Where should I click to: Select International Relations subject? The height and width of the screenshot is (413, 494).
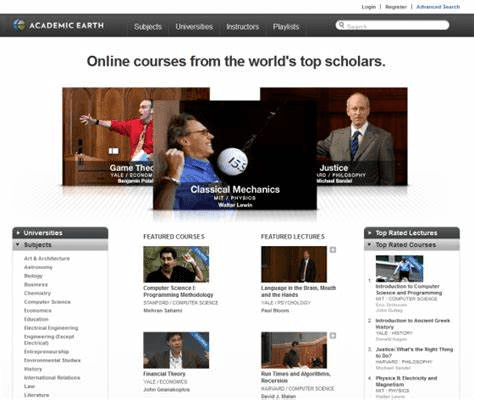coord(52,378)
